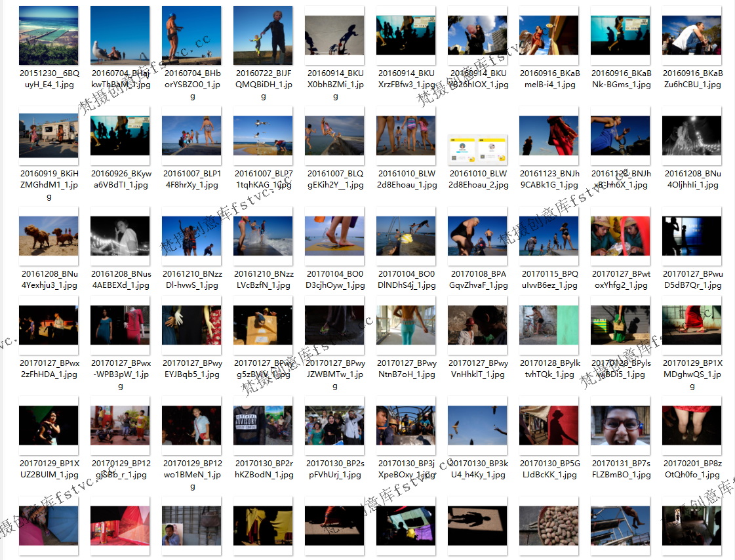Viewport: 735px width, 560px height.
Task: Click file name 20170130_BP3jXpeBOxy_1.jpg
Action: (x=407, y=469)
